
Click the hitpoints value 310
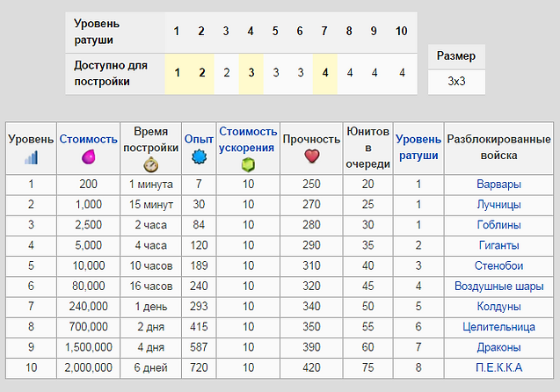[x=311, y=265]
